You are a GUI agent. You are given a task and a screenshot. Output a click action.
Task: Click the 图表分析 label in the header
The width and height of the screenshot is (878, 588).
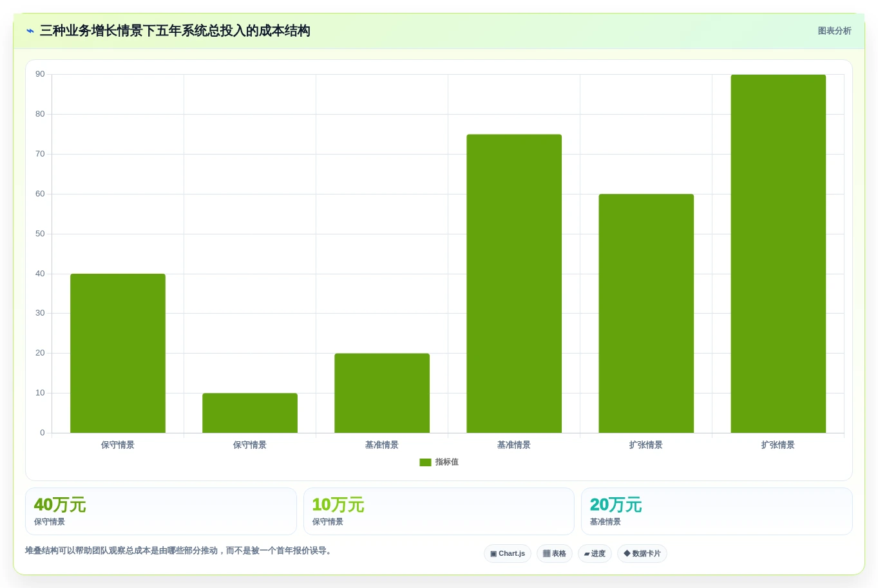click(x=834, y=31)
